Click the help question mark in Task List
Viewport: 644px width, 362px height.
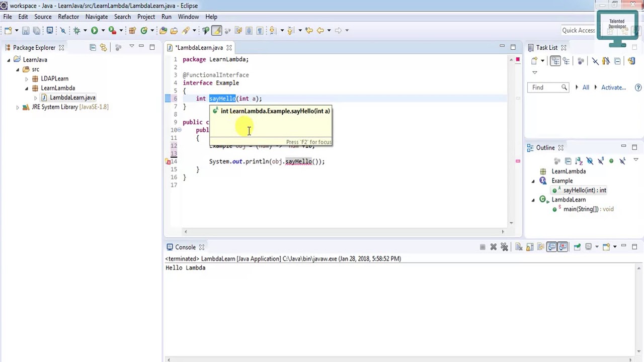[x=638, y=87]
